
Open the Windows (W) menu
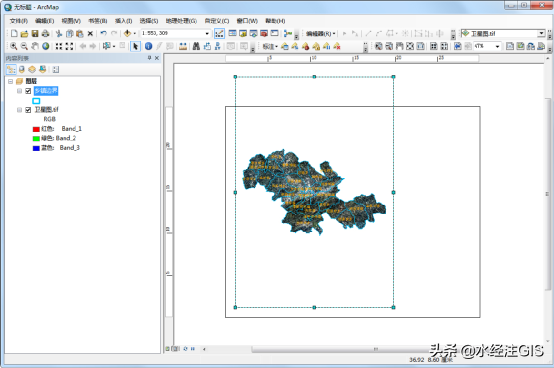click(x=247, y=21)
